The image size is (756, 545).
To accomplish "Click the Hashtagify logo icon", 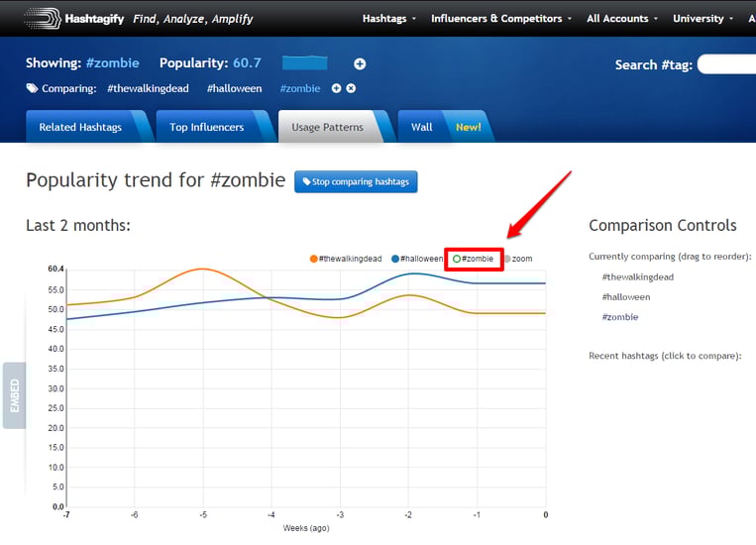I will [x=43, y=18].
